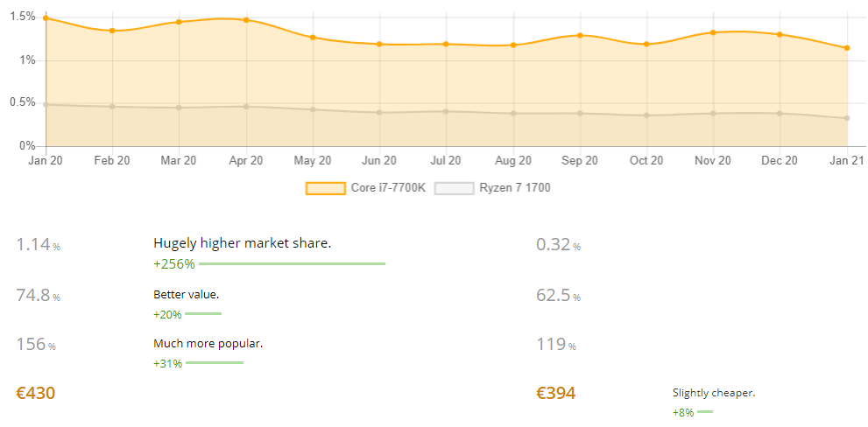Click the 1.14% market share value
This screenshot has height=427, width=868.
coord(39,244)
